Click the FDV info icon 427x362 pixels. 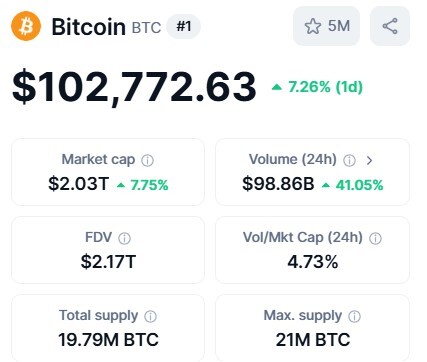tap(124, 238)
